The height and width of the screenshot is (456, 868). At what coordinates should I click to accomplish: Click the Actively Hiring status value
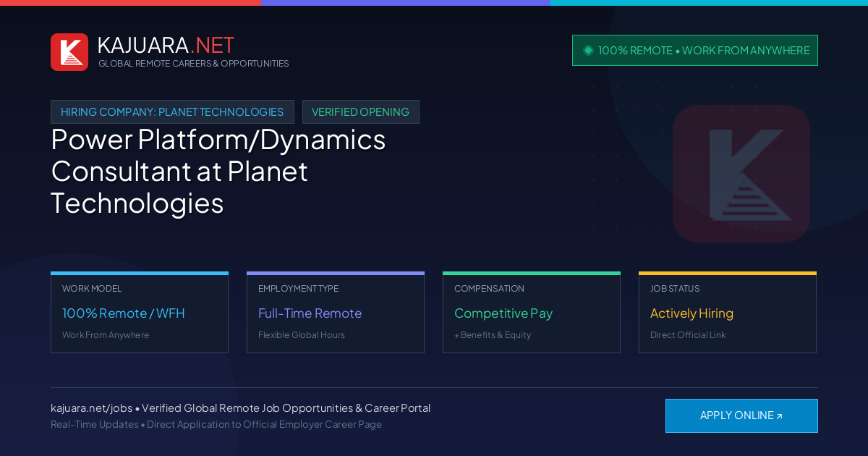click(692, 313)
